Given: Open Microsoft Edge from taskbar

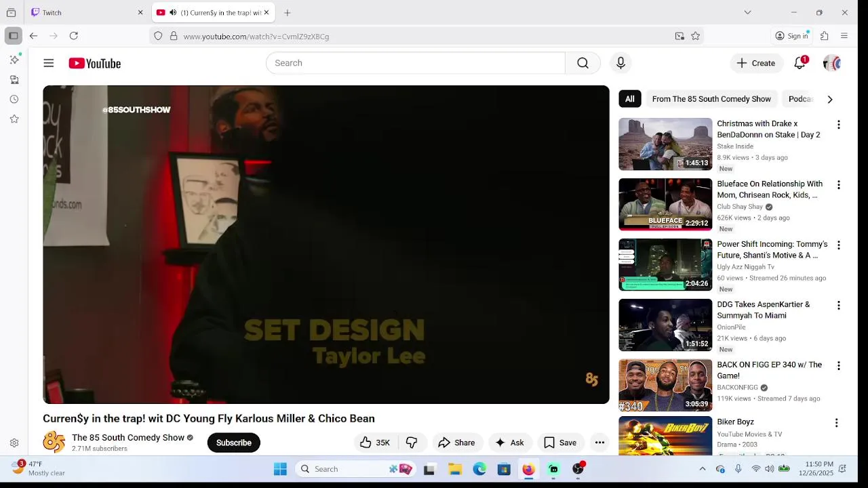Looking at the screenshot, I should point(479,469).
